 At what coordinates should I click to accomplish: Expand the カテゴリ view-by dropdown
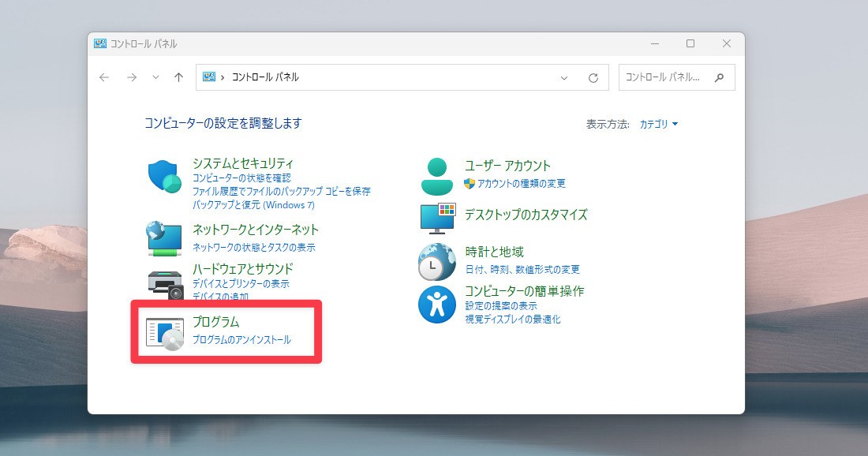[x=659, y=124]
